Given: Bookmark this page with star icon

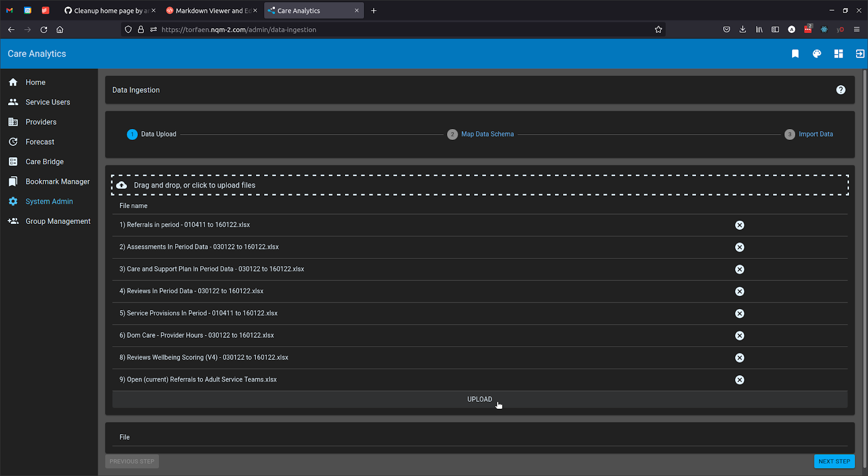Looking at the screenshot, I should 658,30.
